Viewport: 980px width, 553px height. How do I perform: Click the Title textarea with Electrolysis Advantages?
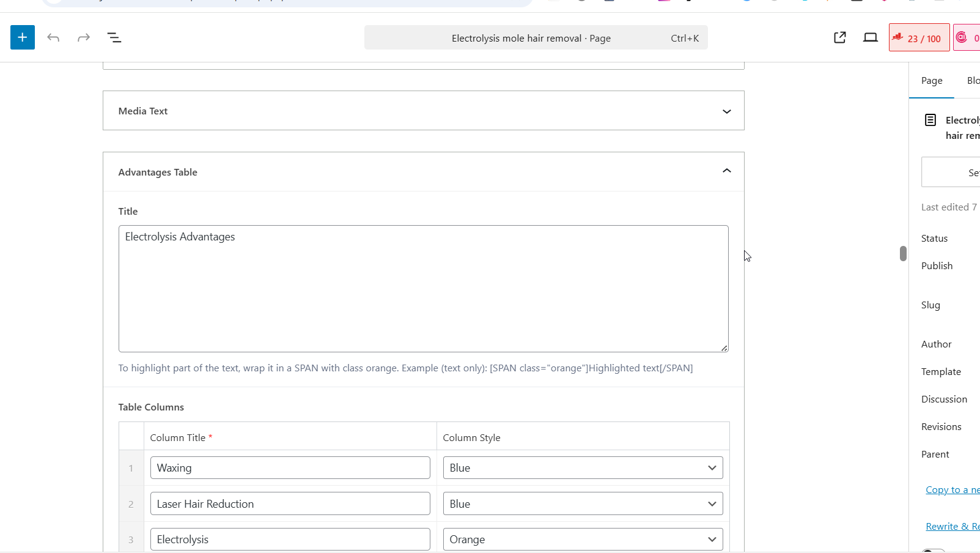(423, 289)
